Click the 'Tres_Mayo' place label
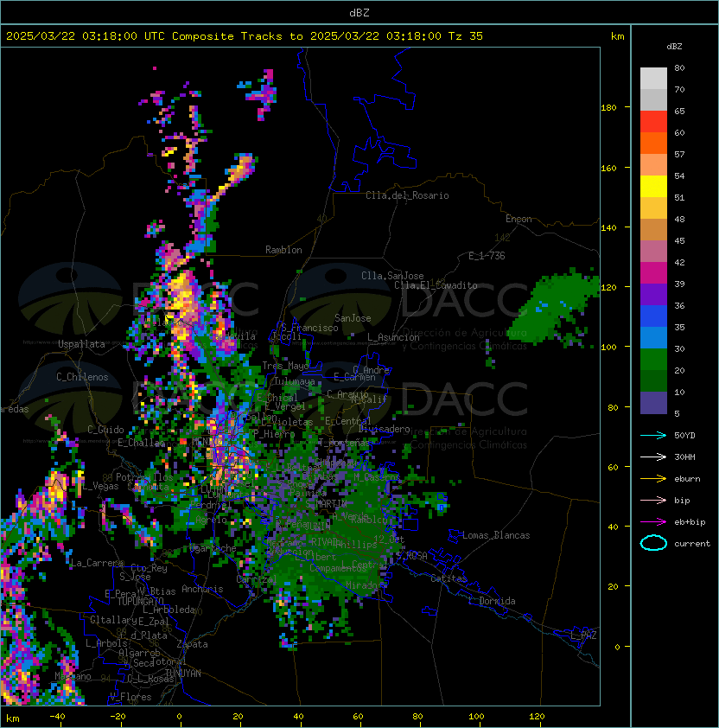719x728 pixels. tap(285, 366)
